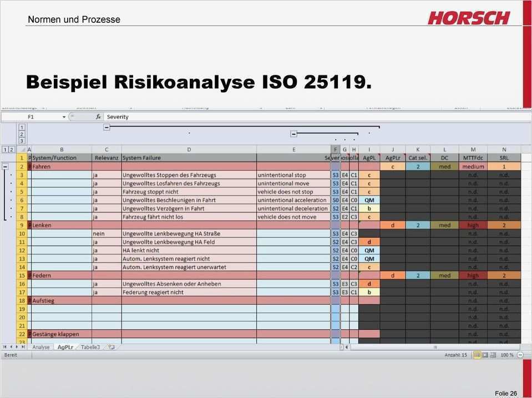
Task: Switch to the Tabelle3 sheet tab
Action: 90,347
